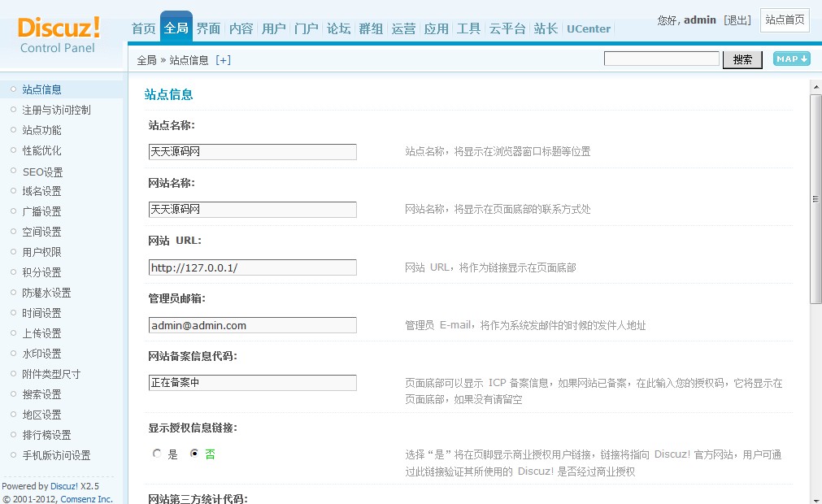Click the Discuz! Control Panel logo
This screenshot has width=822, height=504.
coord(58,34)
